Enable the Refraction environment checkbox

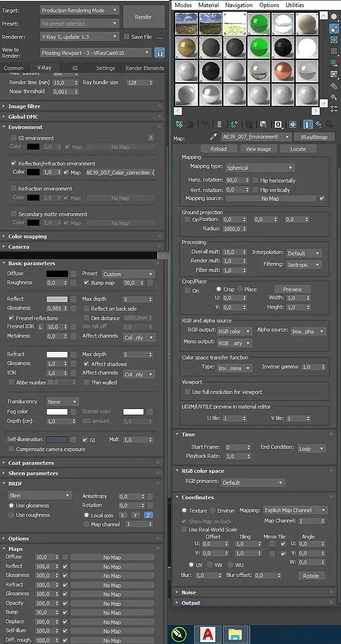click(14, 189)
